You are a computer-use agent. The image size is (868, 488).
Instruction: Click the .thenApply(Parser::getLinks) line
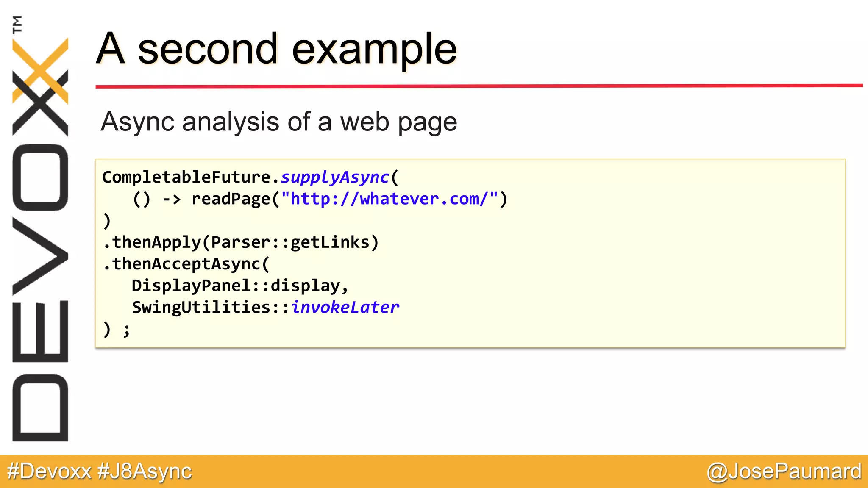[241, 242]
